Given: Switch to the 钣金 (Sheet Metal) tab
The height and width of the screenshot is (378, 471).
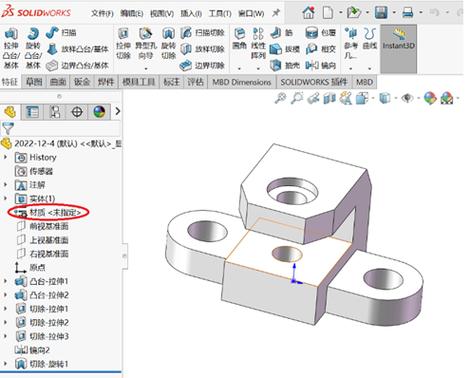Looking at the screenshot, I should point(82,82).
